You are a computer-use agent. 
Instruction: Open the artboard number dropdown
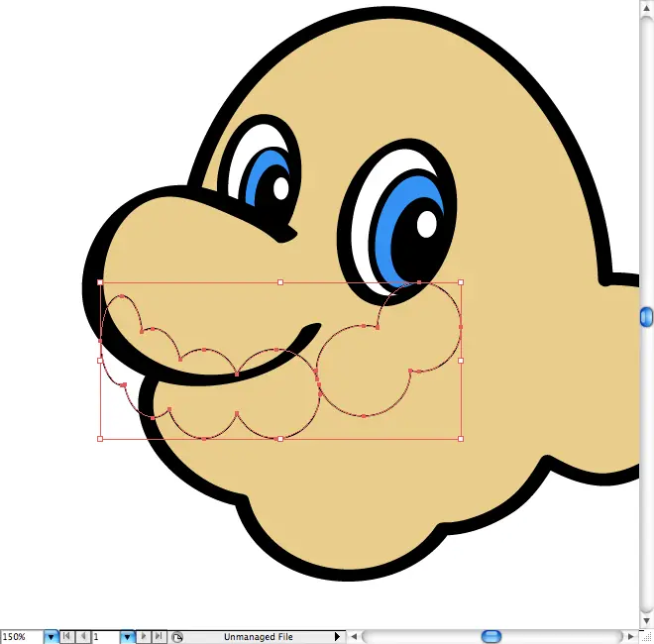coord(127,636)
